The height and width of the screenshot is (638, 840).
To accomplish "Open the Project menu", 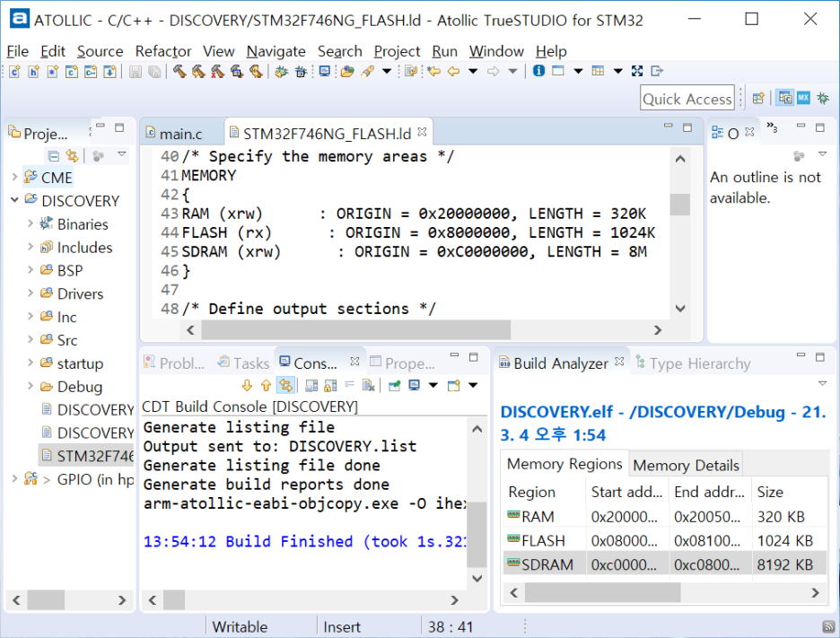I will (397, 51).
